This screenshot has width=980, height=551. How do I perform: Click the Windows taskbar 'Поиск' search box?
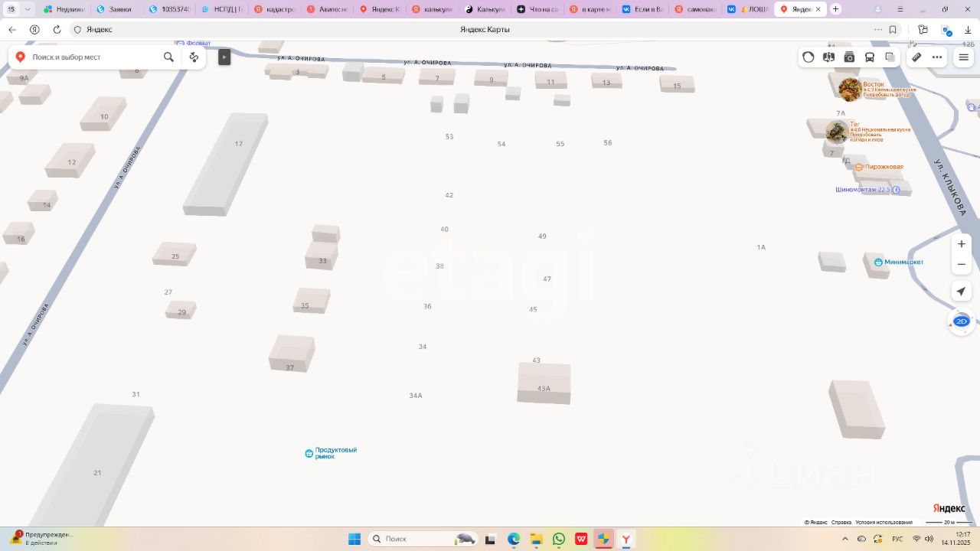pyautogui.click(x=423, y=539)
